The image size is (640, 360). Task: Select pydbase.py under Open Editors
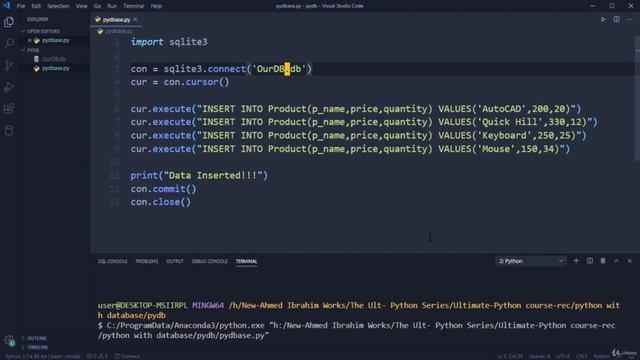[x=56, y=40]
